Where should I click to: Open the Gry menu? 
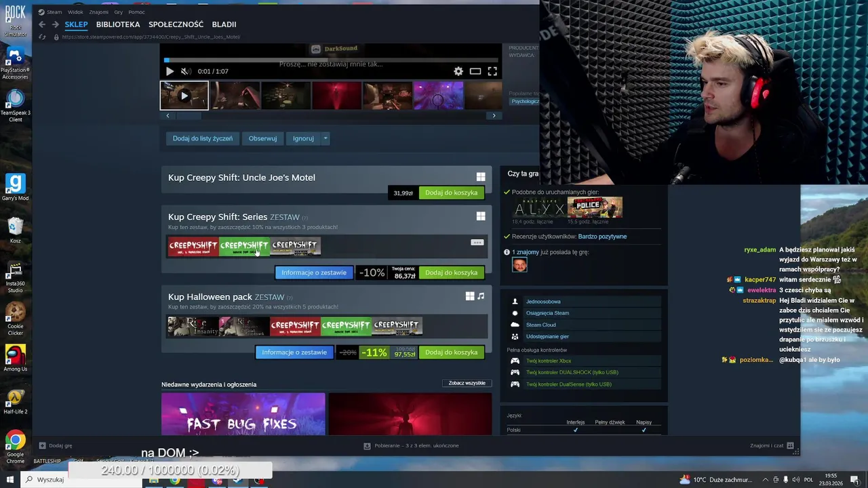(119, 12)
